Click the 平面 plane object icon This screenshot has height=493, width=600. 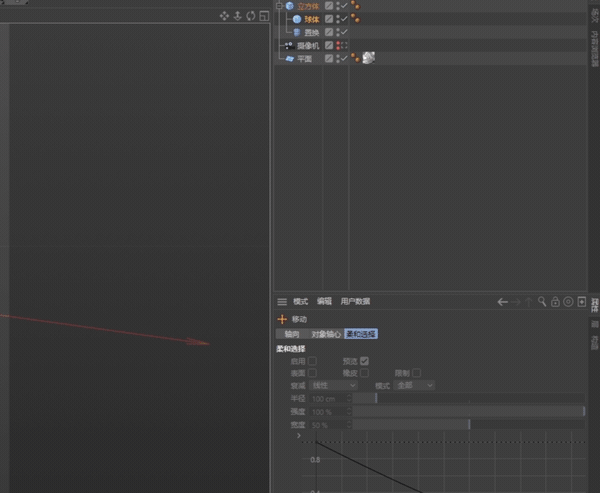click(290, 59)
